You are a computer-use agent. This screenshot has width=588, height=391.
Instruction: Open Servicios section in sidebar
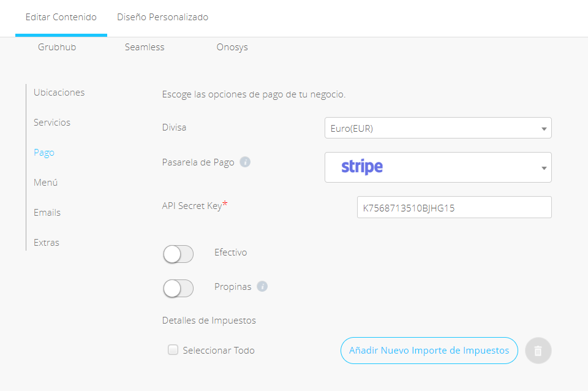pos(52,123)
